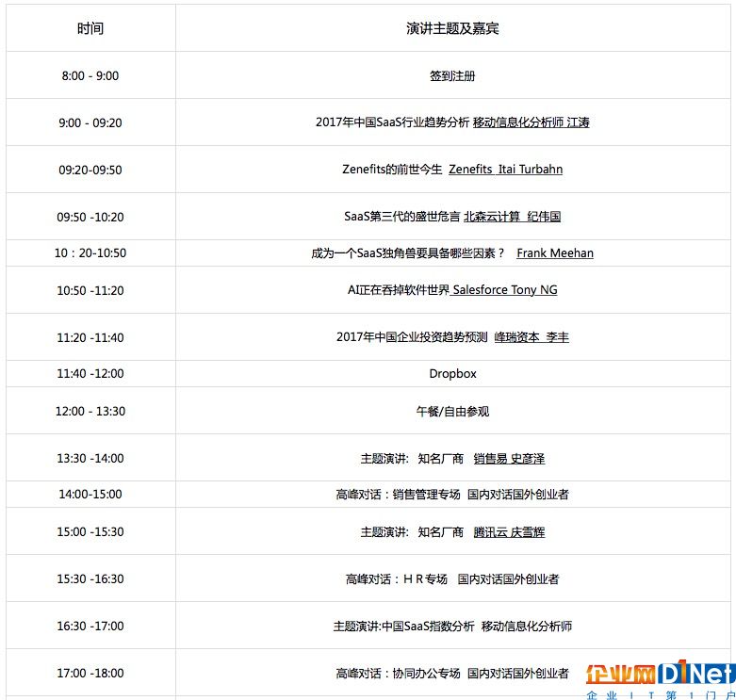Open the 北森云计算 纪伟国 link
Screen dimensions: 736x700
[512, 217]
